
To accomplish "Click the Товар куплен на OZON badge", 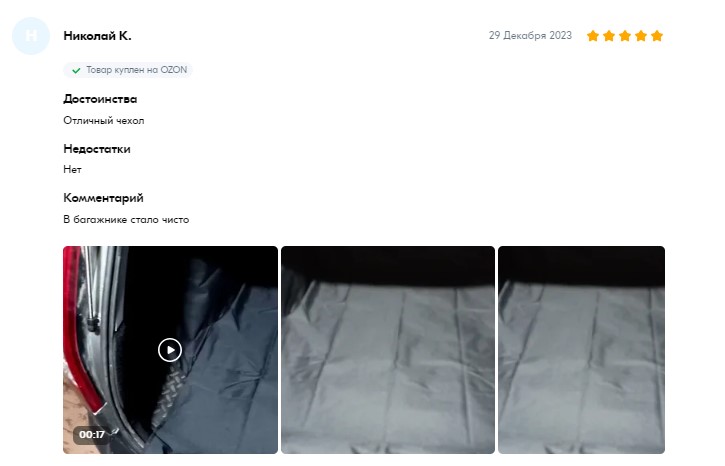I will (x=128, y=70).
